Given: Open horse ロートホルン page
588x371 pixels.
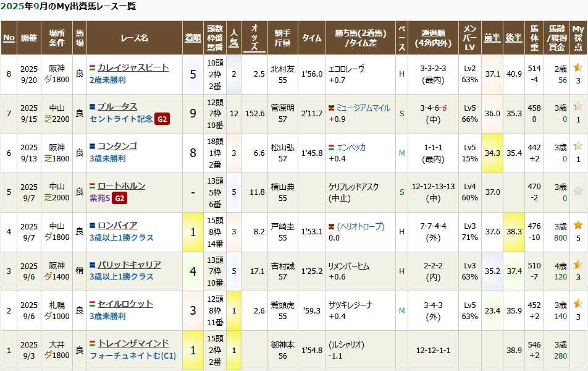Looking at the screenshot, I should click(122, 185).
